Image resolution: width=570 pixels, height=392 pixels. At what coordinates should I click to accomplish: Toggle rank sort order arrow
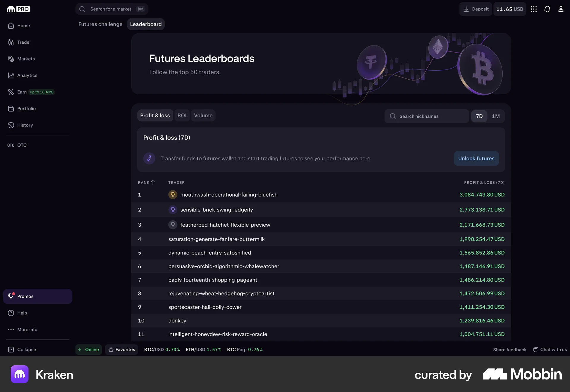click(153, 182)
